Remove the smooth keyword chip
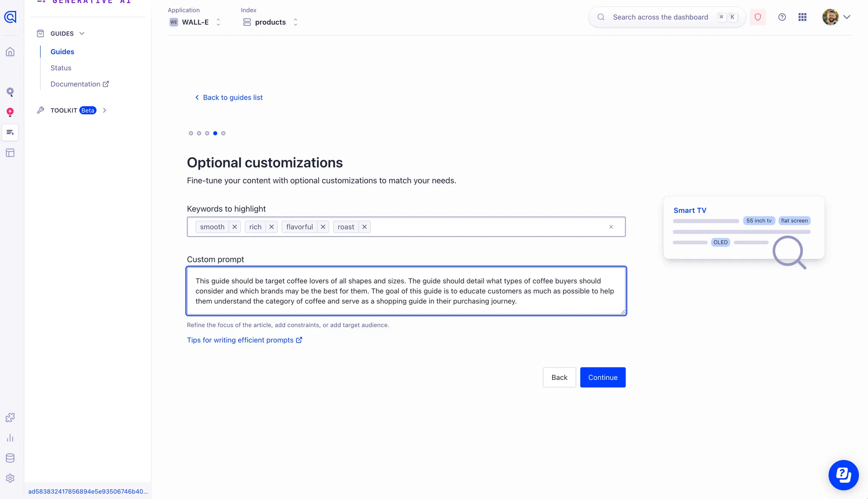The width and height of the screenshot is (868, 499). coord(234,226)
